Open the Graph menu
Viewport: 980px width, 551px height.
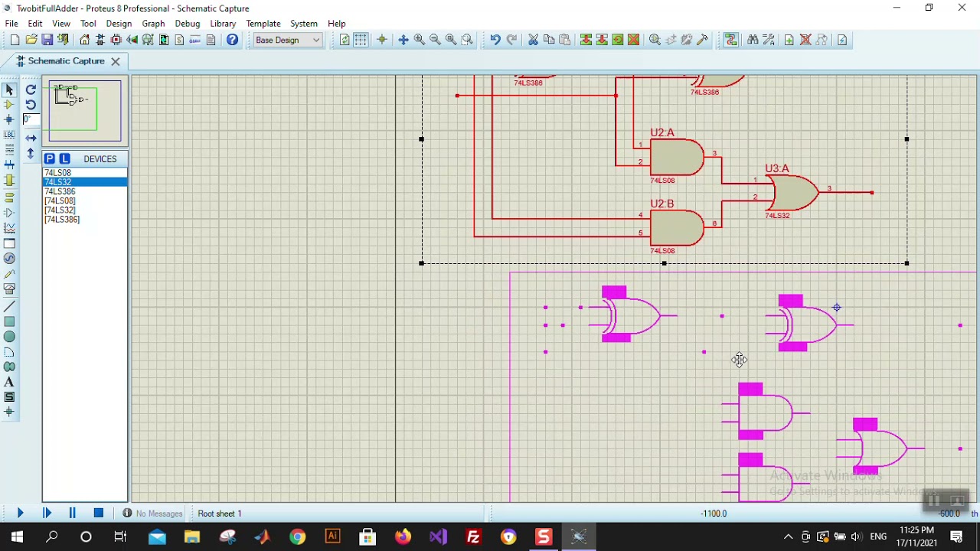coord(153,24)
